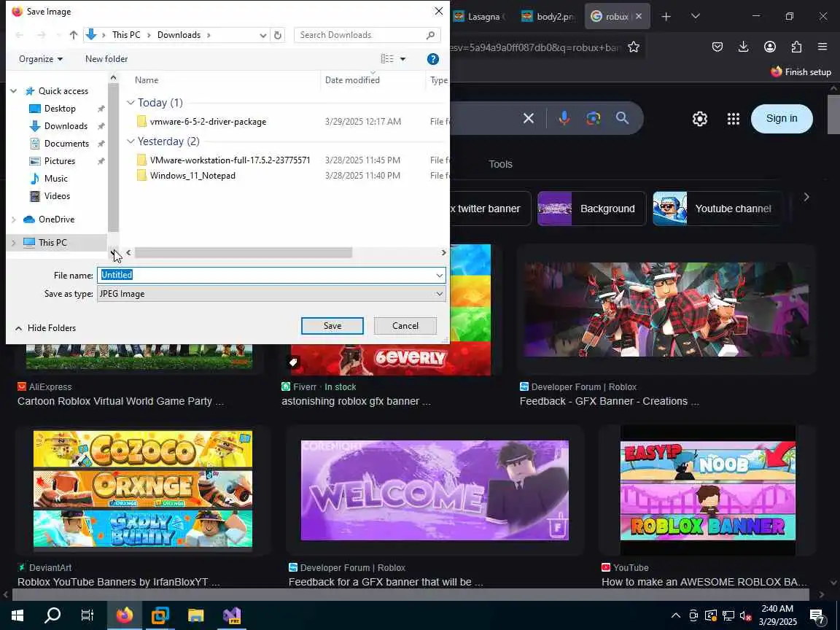The width and height of the screenshot is (840, 630).
Task: Open the Organize menu
Action: click(x=41, y=59)
